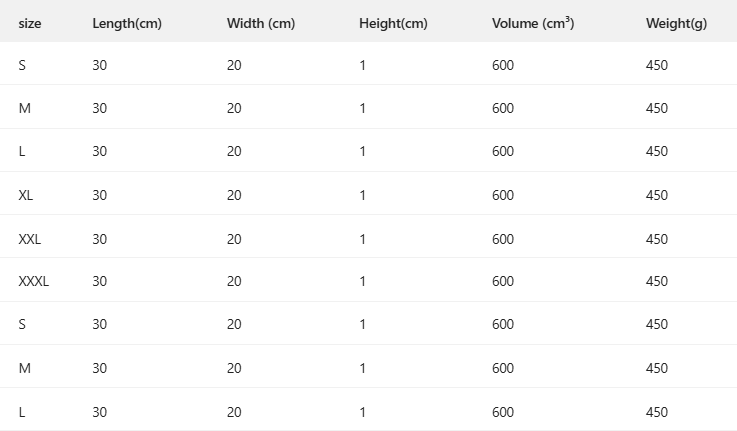Click the "Weight(g)" column header

coord(676,23)
